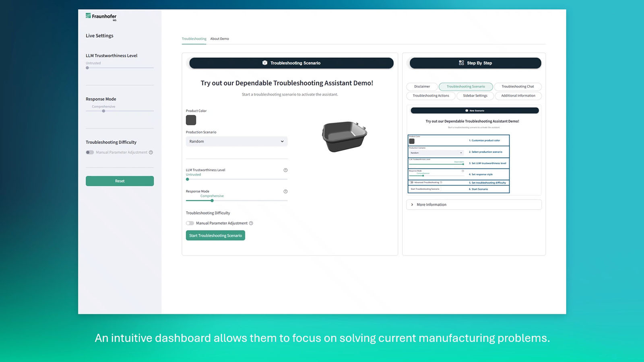Click help icon beside main Manual Parameter Adjustment
The width and height of the screenshot is (644, 362).
point(251,223)
